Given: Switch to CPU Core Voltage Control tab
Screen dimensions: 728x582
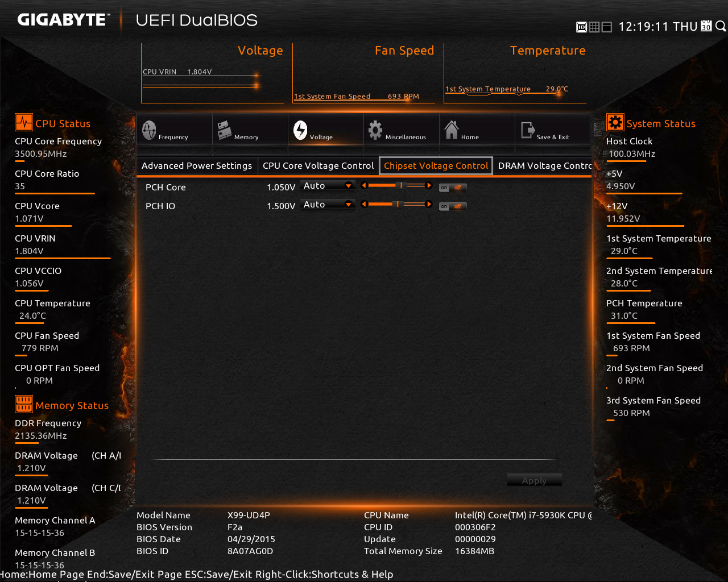Looking at the screenshot, I should (x=318, y=165).
